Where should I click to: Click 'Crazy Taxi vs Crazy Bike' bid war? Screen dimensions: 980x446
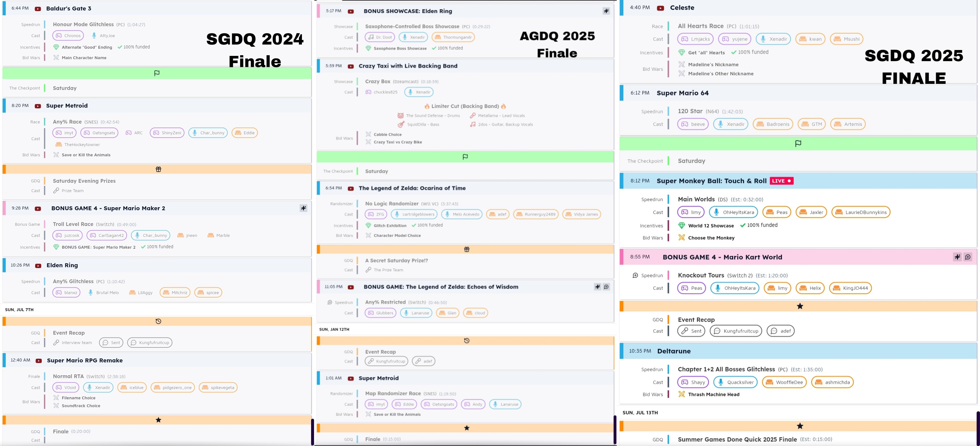coord(398,142)
